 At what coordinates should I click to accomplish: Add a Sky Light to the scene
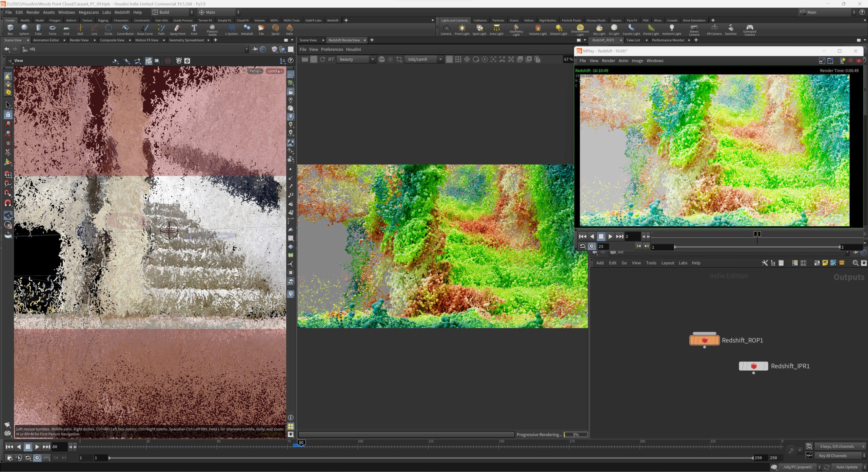point(599,29)
